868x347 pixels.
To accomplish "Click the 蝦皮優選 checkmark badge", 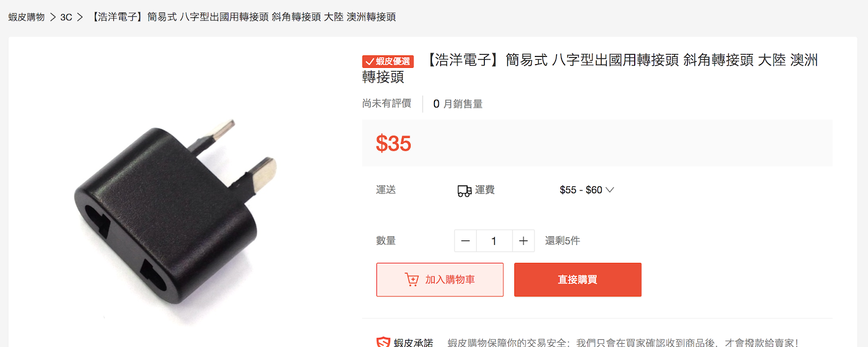I will [388, 61].
